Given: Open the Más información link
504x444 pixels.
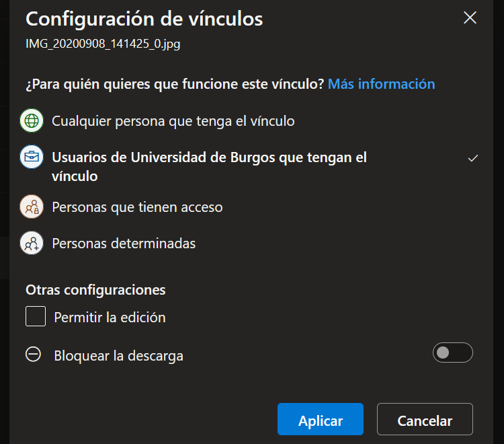Looking at the screenshot, I should (x=381, y=84).
